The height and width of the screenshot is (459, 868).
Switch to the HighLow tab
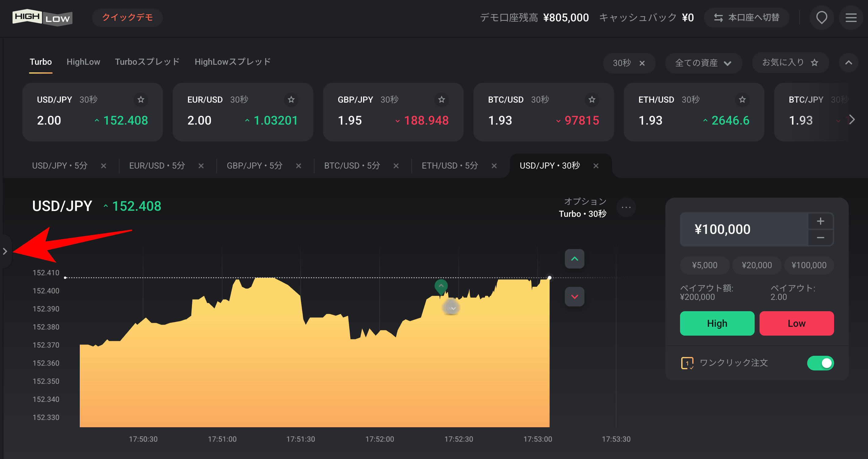(x=83, y=62)
